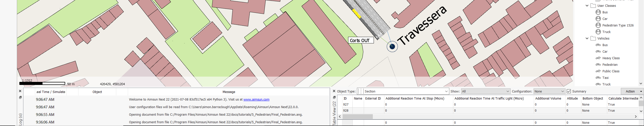Sort by the Altitude column header
Viewport: 644px width, 126px height.
pyautogui.click(x=572, y=99)
